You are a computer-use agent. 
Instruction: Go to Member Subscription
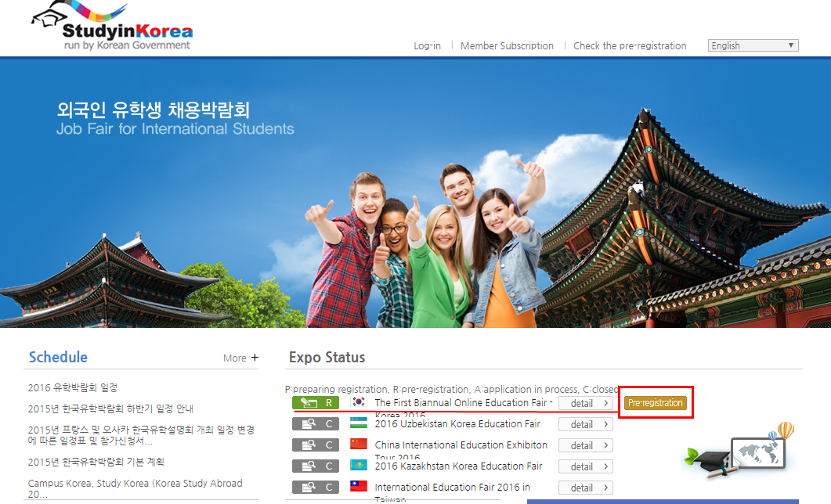coord(507,45)
